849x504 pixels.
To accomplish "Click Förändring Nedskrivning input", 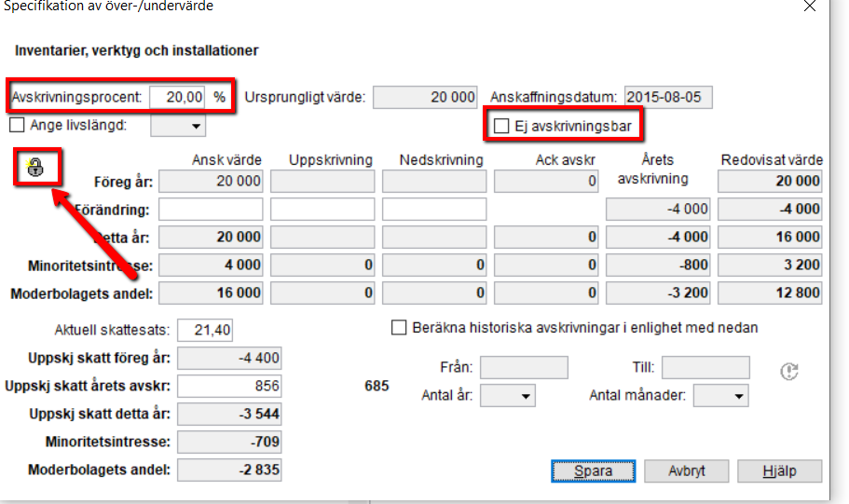I will point(434,209).
